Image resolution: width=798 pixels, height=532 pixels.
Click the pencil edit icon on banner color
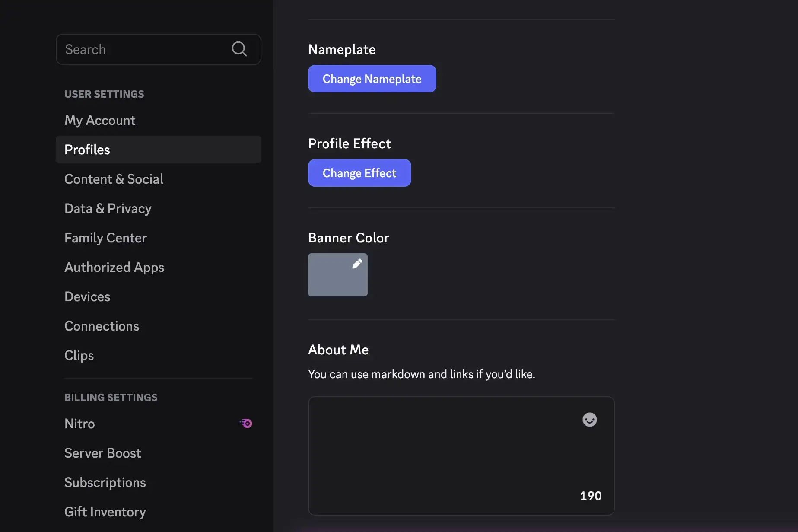tap(357, 264)
